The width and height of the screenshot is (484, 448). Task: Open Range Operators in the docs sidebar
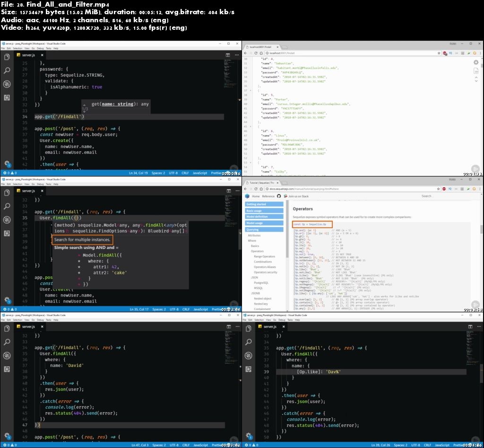click(x=264, y=256)
